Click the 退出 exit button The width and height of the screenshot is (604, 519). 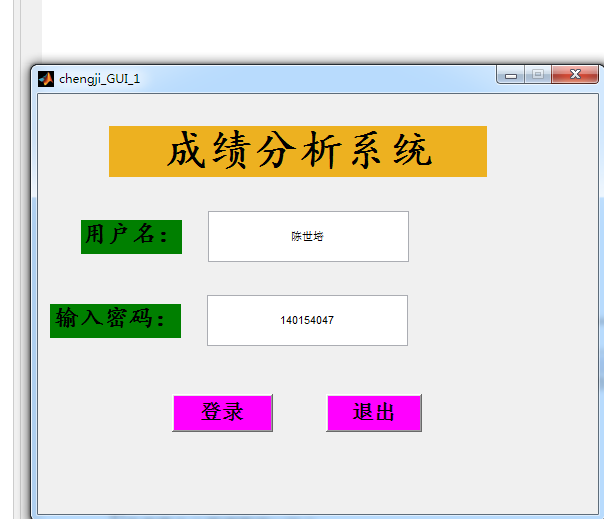(374, 413)
